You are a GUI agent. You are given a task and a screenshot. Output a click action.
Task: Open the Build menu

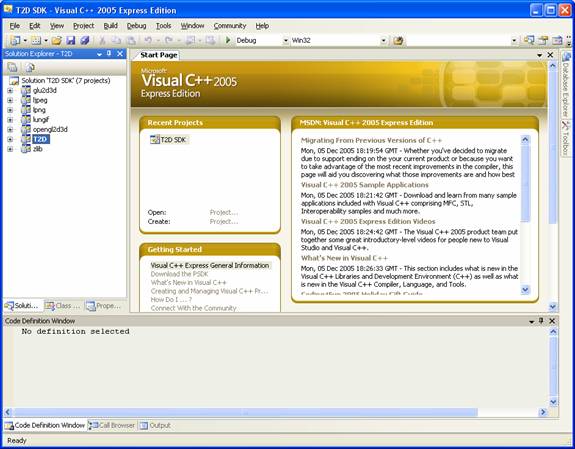coord(110,26)
